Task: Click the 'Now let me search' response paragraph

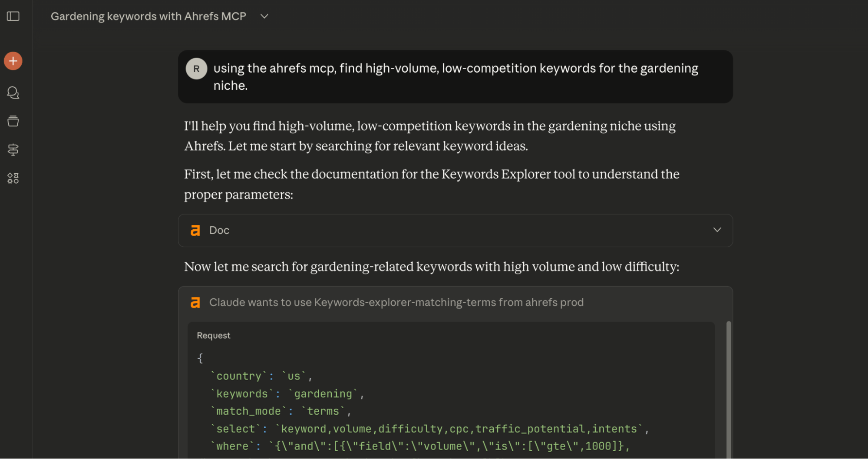Action: [x=431, y=267]
